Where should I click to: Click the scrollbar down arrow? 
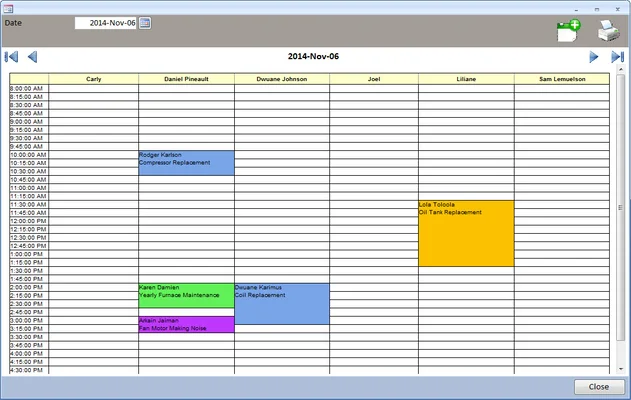[620, 368]
